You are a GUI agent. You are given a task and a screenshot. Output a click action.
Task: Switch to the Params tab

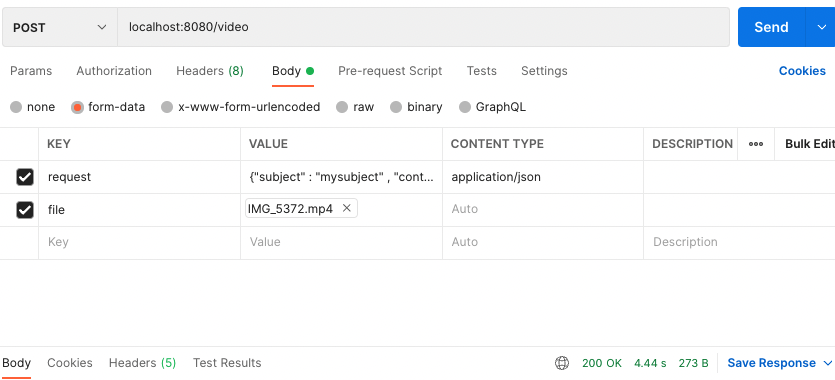(31, 71)
